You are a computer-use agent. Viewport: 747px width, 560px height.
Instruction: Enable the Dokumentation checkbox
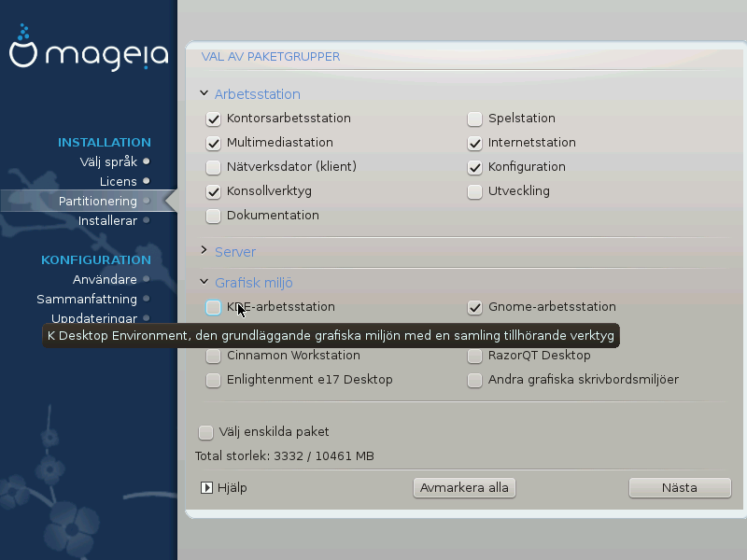[213, 216]
